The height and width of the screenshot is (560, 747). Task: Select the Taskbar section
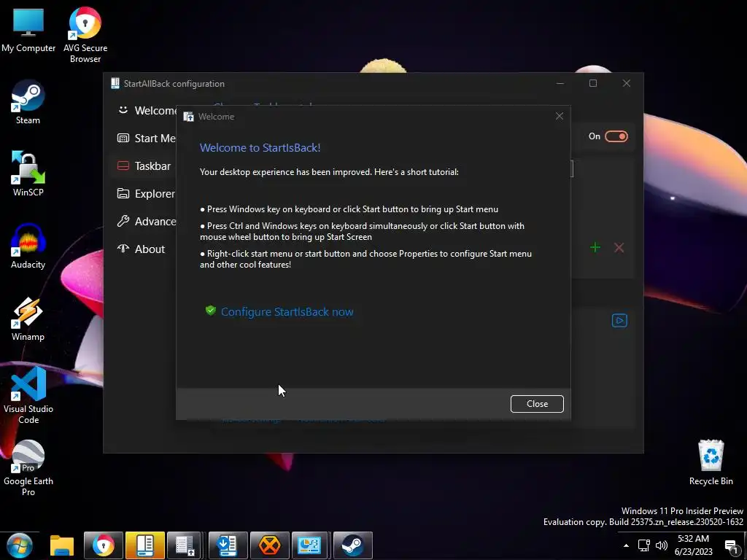tap(144, 166)
